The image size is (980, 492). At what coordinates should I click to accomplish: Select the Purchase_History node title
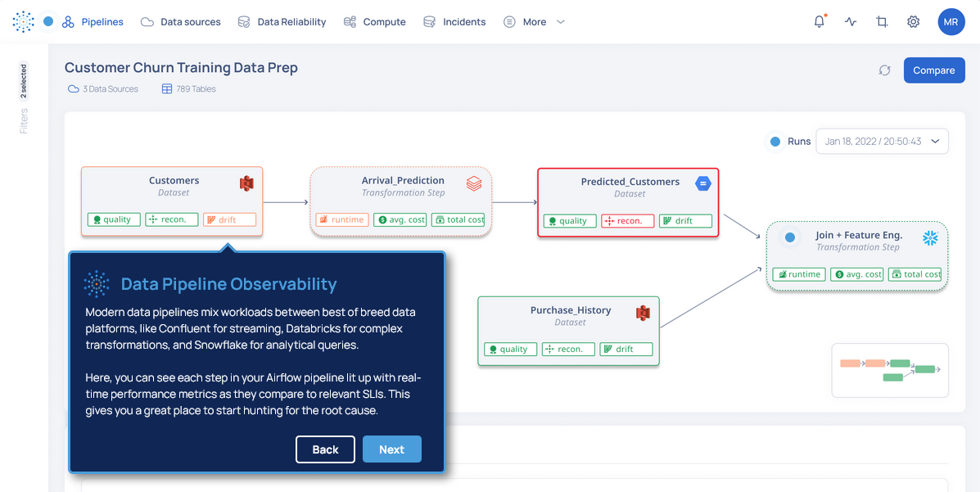571,310
